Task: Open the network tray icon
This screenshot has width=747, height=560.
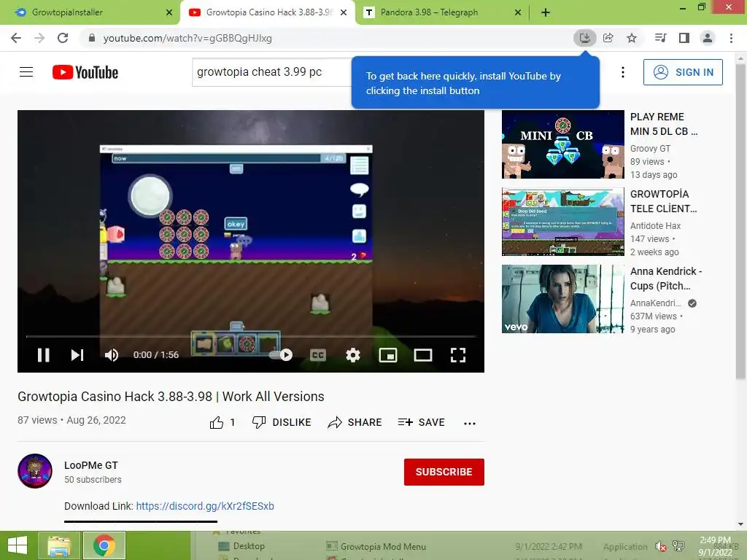Action: point(678,546)
